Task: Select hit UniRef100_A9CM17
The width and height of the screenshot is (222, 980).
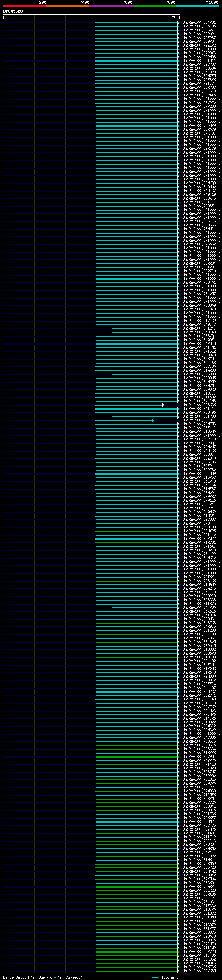Action: [199, 420]
